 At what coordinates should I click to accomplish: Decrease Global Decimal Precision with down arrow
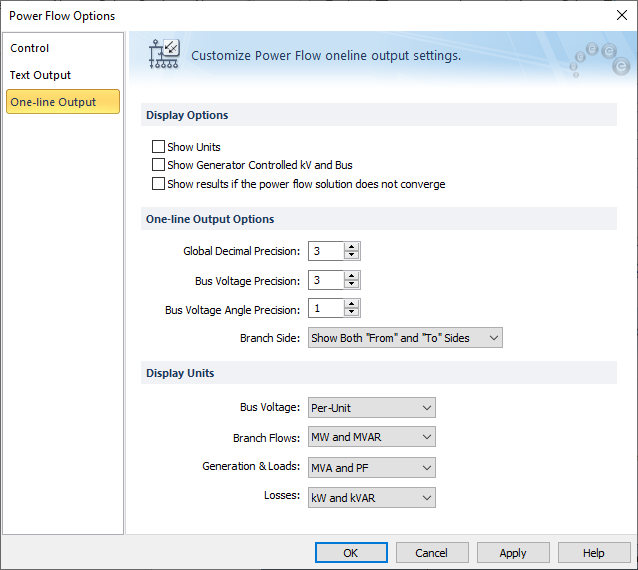coord(351,256)
